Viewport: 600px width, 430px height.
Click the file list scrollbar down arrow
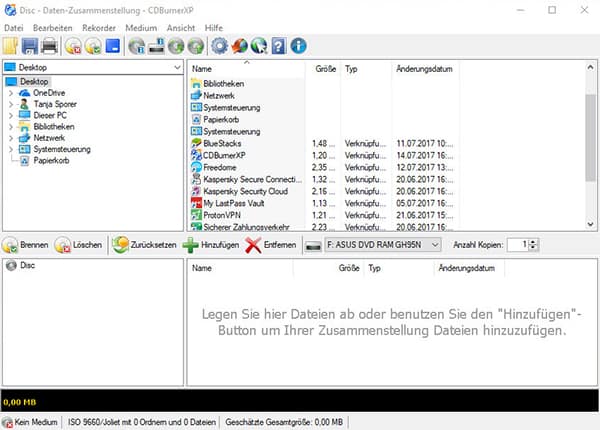click(590, 224)
